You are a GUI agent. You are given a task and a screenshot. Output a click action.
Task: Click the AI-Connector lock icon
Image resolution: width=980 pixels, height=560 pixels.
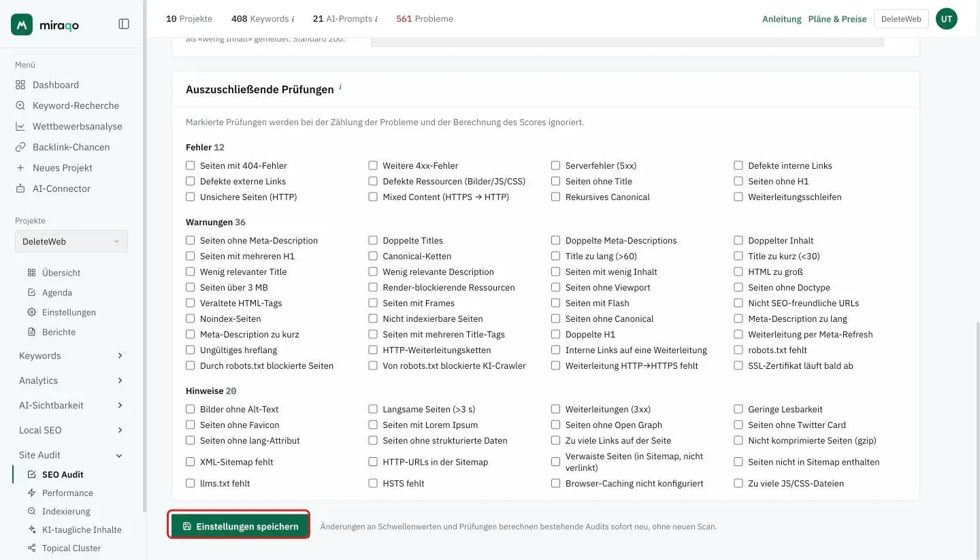click(20, 188)
